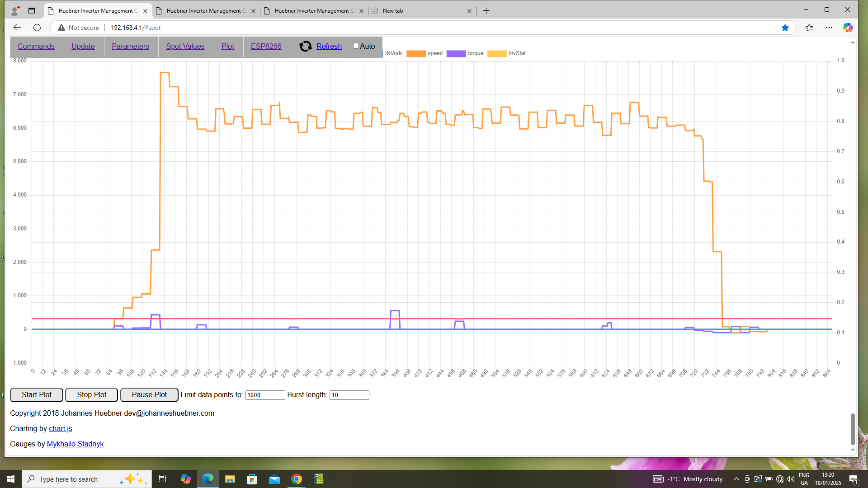The height and width of the screenshot is (488, 868).
Task: Open Google Chrome from taskbar
Action: click(x=297, y=479)
